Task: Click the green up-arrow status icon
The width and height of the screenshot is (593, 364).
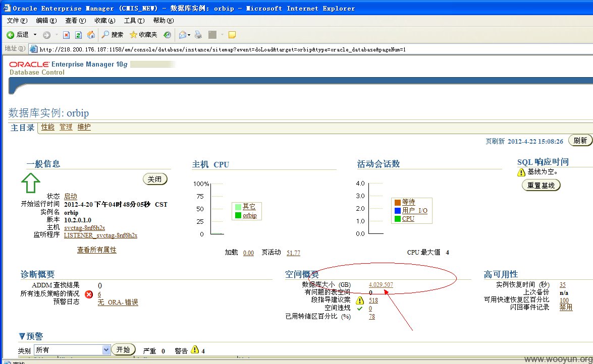Action: tap(31, 183)
